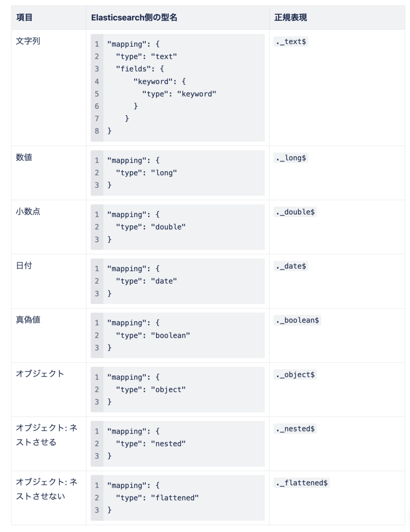Click the ._date$ regex code
This screenshot has height=532, width=410.
coord(291,266)
